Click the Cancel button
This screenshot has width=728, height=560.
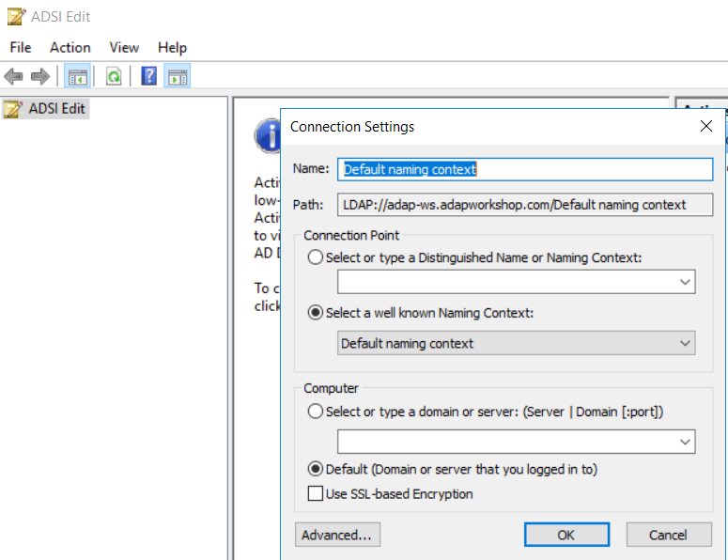[x=669, y=535]
